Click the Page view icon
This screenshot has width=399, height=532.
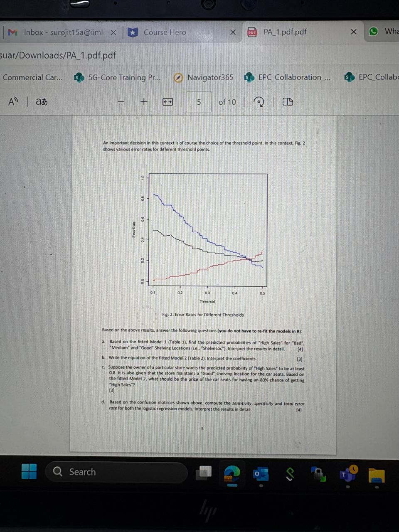point(288,101)
